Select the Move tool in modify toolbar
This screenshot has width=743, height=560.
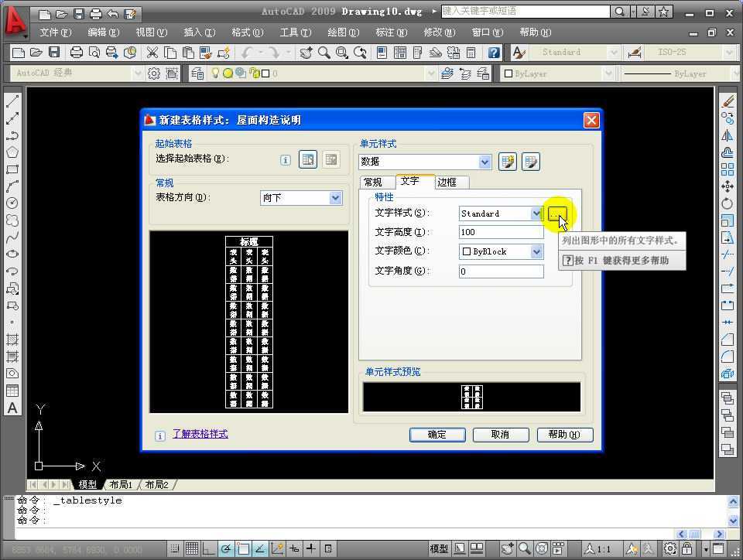(728, 186)
